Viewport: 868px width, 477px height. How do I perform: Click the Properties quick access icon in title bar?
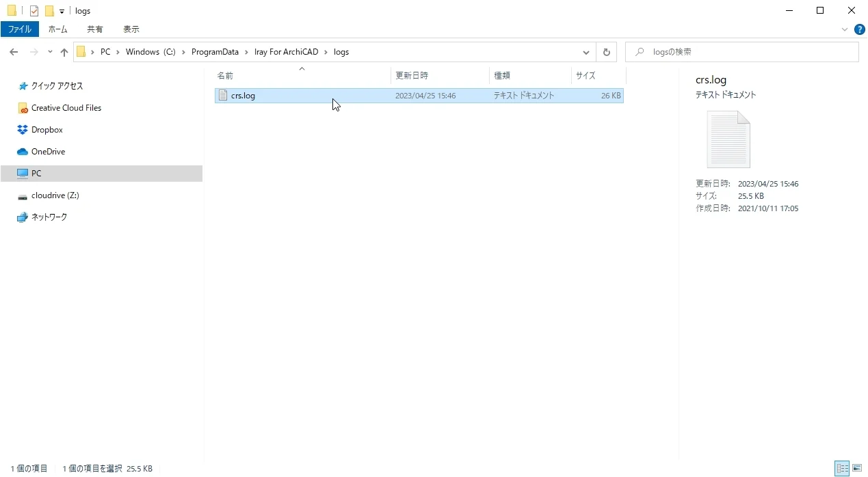[34, 11]
